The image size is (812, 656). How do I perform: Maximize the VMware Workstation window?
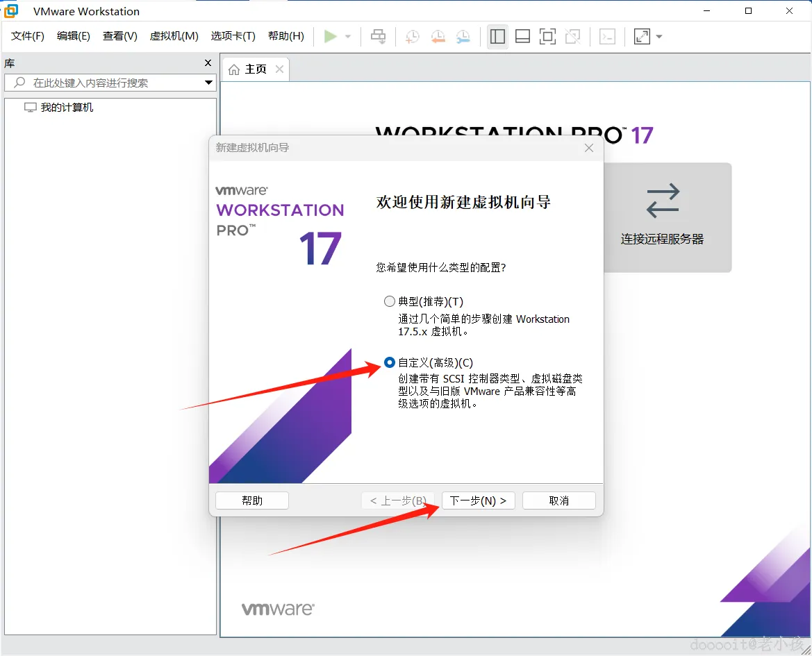click(x=748, y=11)
